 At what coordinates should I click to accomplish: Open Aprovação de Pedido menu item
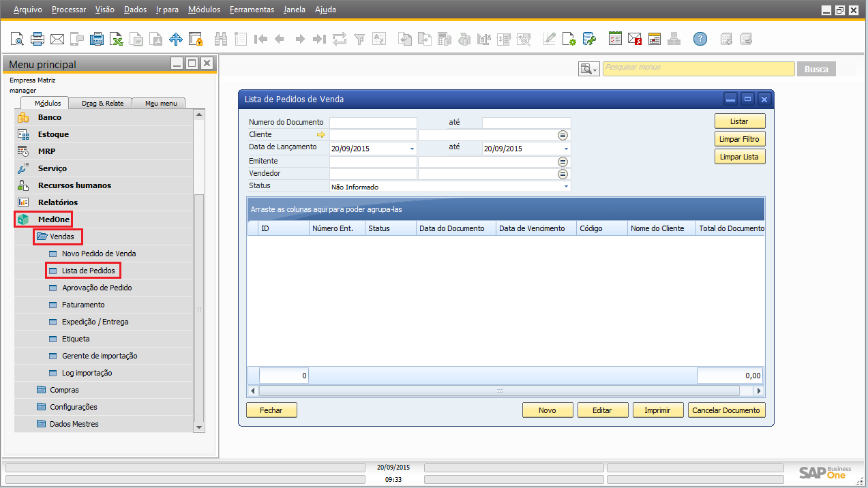click(97, 288)
